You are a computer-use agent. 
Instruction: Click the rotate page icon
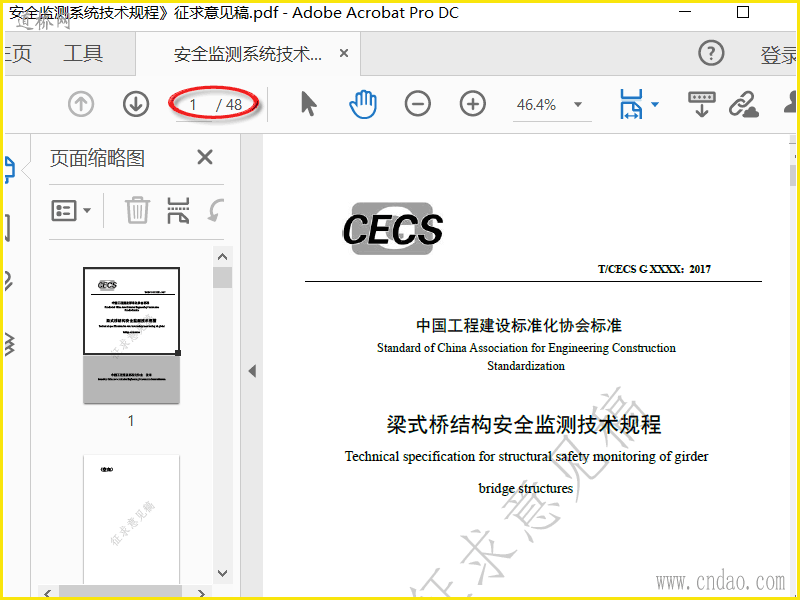click(x=216, y=210)
